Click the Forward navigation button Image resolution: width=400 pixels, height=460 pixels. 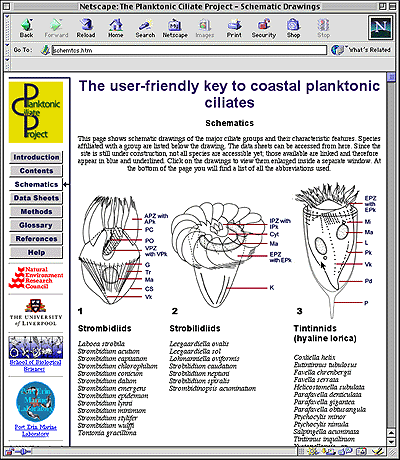coord(56,28)
